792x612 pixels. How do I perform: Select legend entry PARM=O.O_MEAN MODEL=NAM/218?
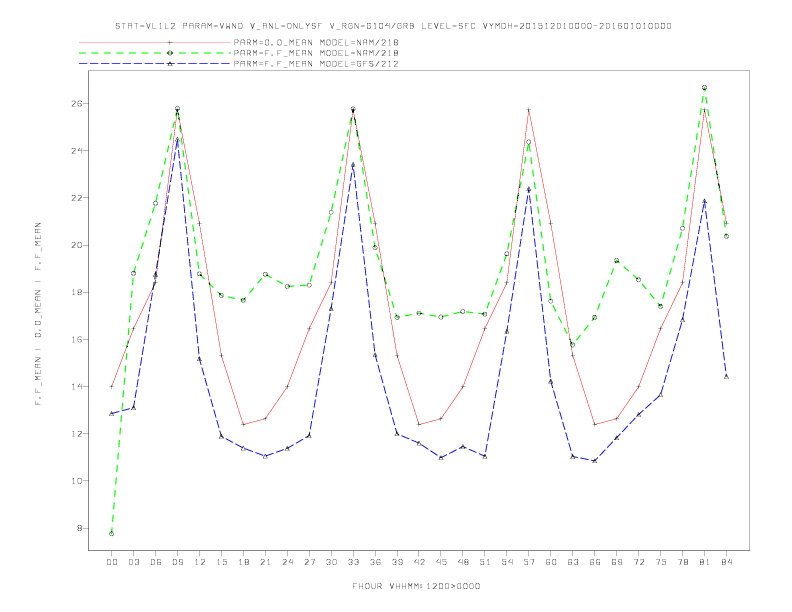tap(316, 42)
